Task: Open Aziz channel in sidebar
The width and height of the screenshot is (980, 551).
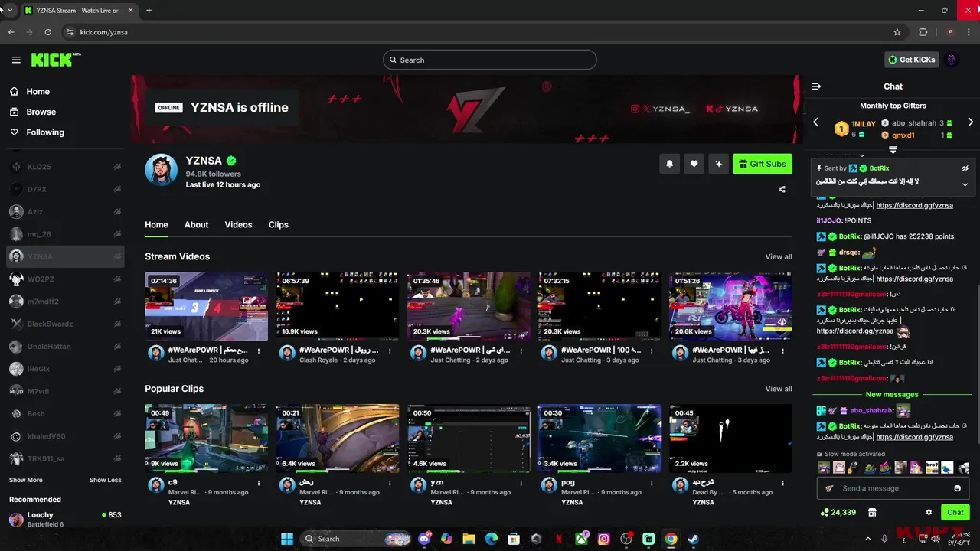Action: tap(66, 211)
